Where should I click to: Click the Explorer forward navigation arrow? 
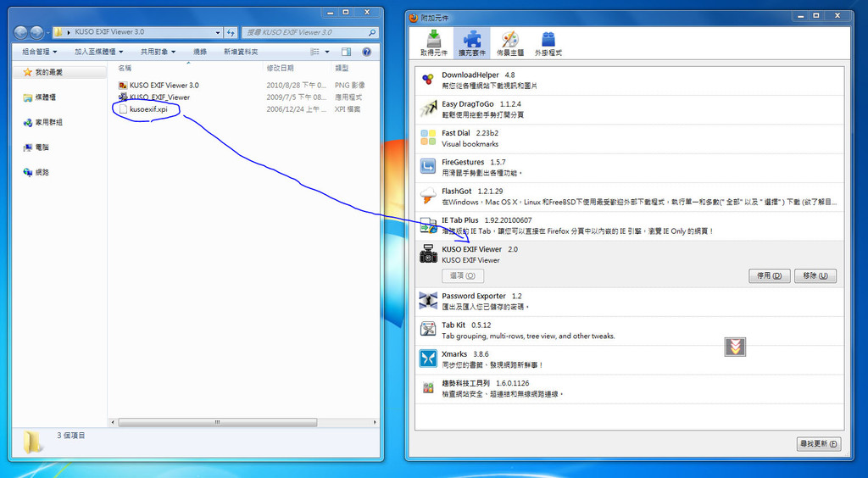coord(36,33)
